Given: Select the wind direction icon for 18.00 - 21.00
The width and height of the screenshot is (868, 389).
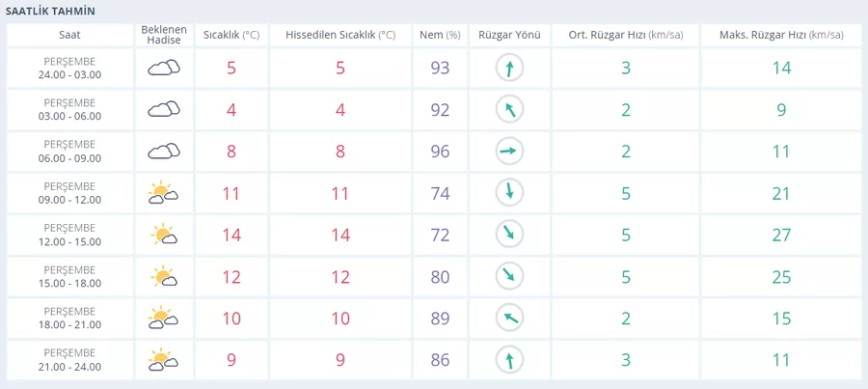Looking at the screenshot, I should coord(508,319).
